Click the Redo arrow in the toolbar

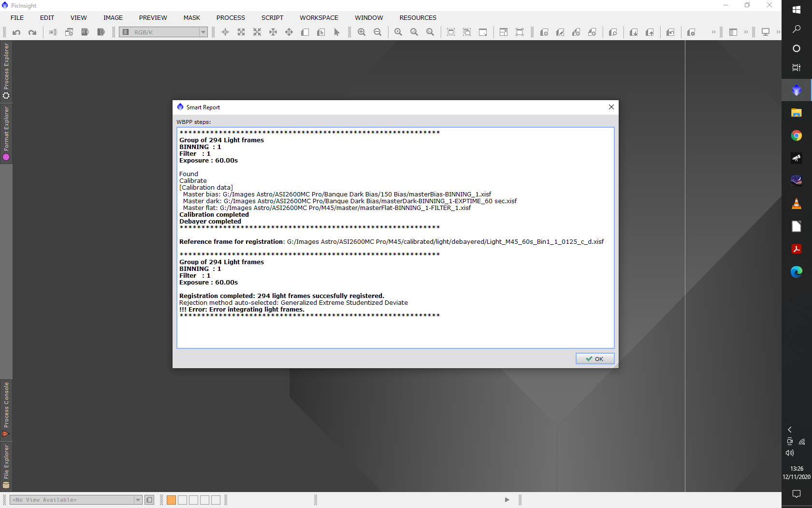click(32, 32)
